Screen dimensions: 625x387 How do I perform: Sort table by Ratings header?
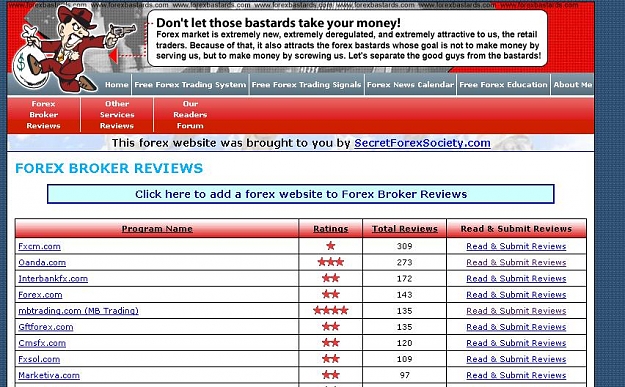click(x=330, y=229)
